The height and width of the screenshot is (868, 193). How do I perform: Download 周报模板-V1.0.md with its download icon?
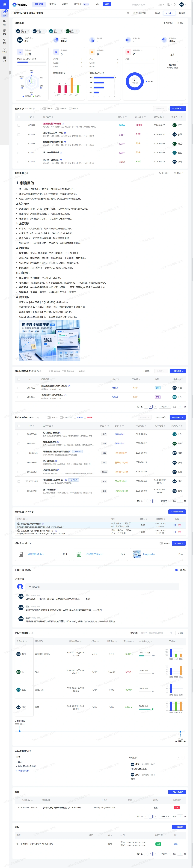pos(66,554)
